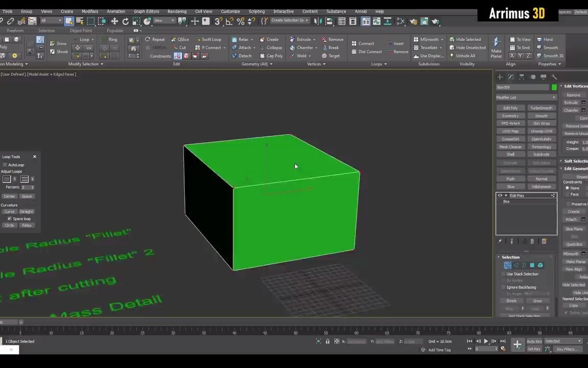Check Ignore Backfacing in the Selection rollout

pyautogui.click(x=504, y=287)
